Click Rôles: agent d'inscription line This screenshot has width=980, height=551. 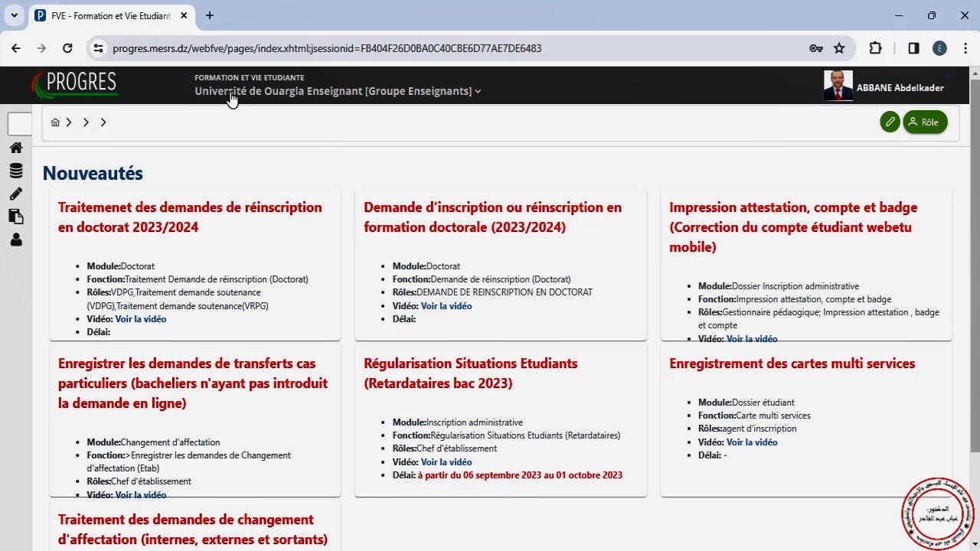[747, 429]
